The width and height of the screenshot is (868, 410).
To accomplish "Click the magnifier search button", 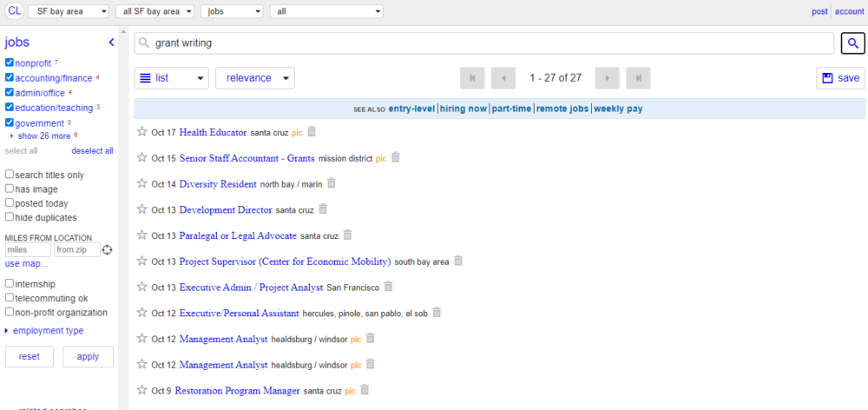I will [853, 43].
